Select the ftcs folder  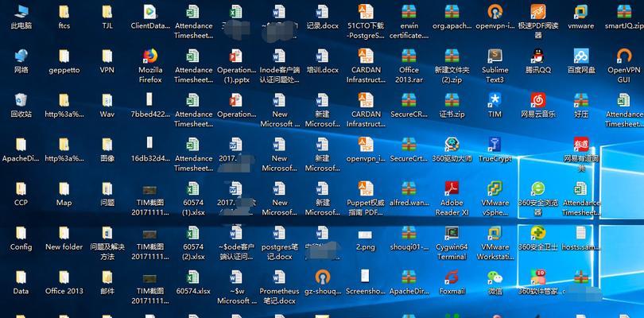coord(64,17)
